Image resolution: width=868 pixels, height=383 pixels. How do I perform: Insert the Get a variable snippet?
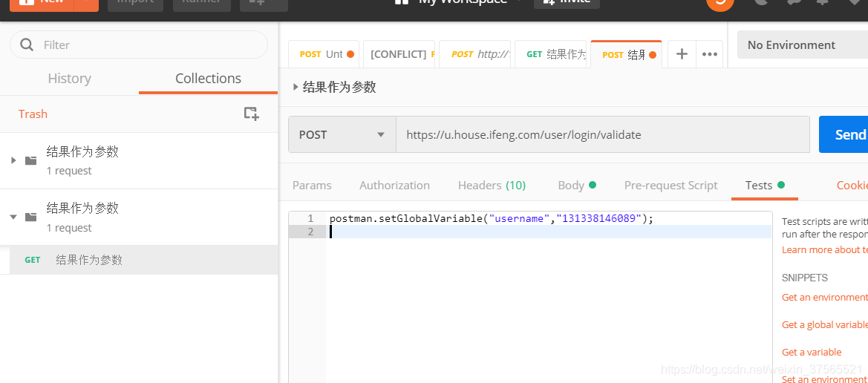(812, 352)
